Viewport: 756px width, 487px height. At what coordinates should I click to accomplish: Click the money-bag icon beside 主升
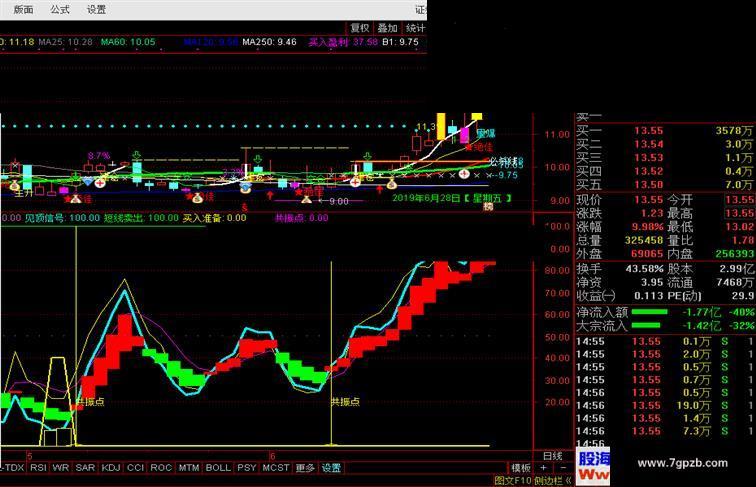pyautogui.click(x=15, y=185)
